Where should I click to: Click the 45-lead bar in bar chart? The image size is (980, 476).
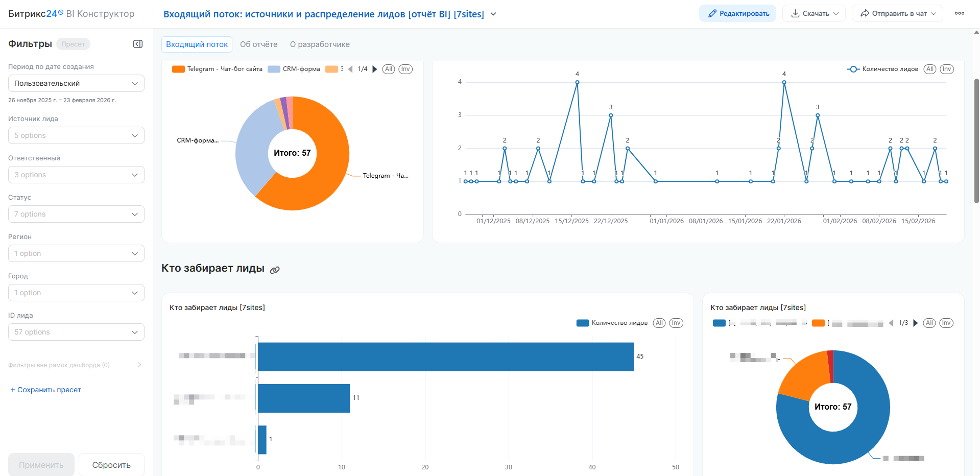click(445, 356)
